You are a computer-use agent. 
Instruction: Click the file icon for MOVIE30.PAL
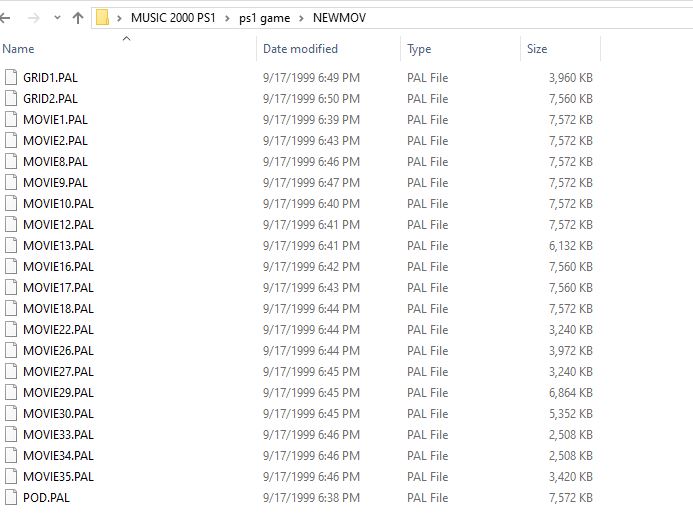pos(11,413)
